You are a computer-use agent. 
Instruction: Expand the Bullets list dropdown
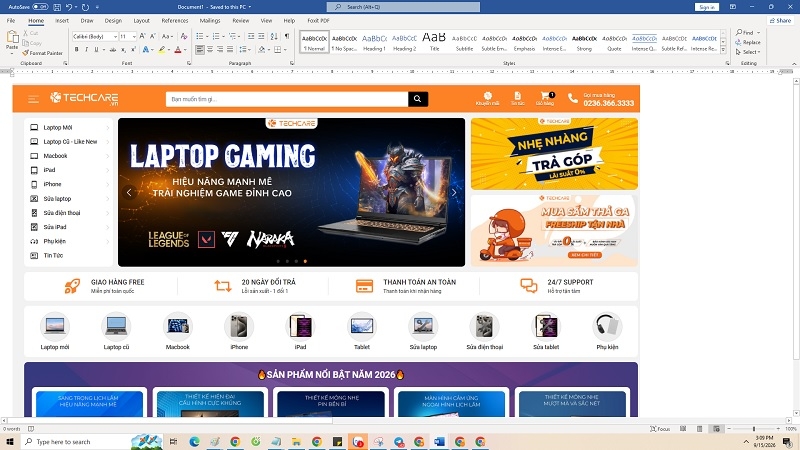pos(207,36)
